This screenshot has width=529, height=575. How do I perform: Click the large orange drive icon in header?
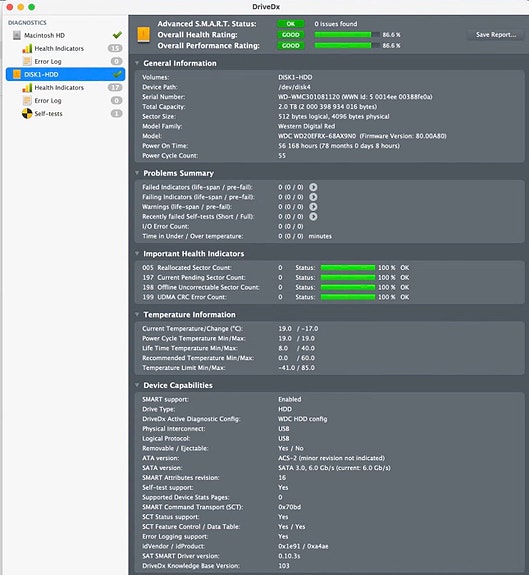click(x=143, y=35)
